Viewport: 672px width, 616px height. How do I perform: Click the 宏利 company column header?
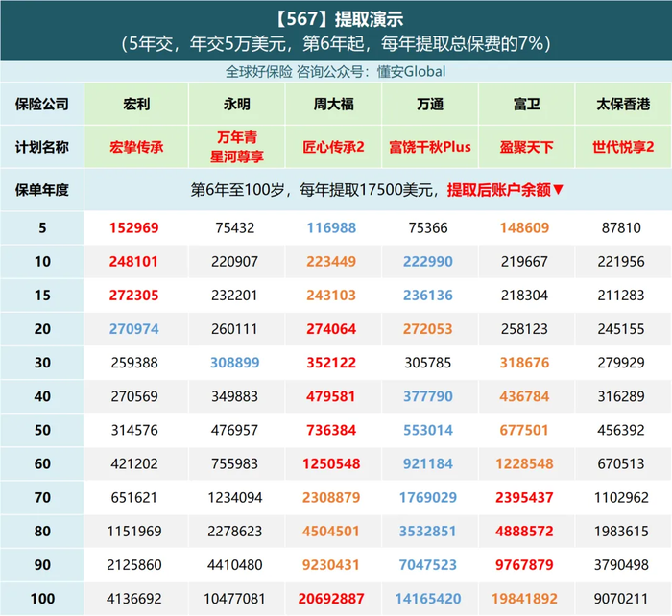pyautogui.click(x=136, y=104)
